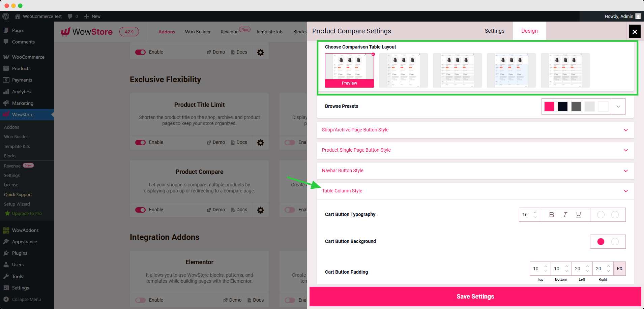Increase Cart Button Typography font size
This screenshot has height=309, width=644.
click(535, 212)
